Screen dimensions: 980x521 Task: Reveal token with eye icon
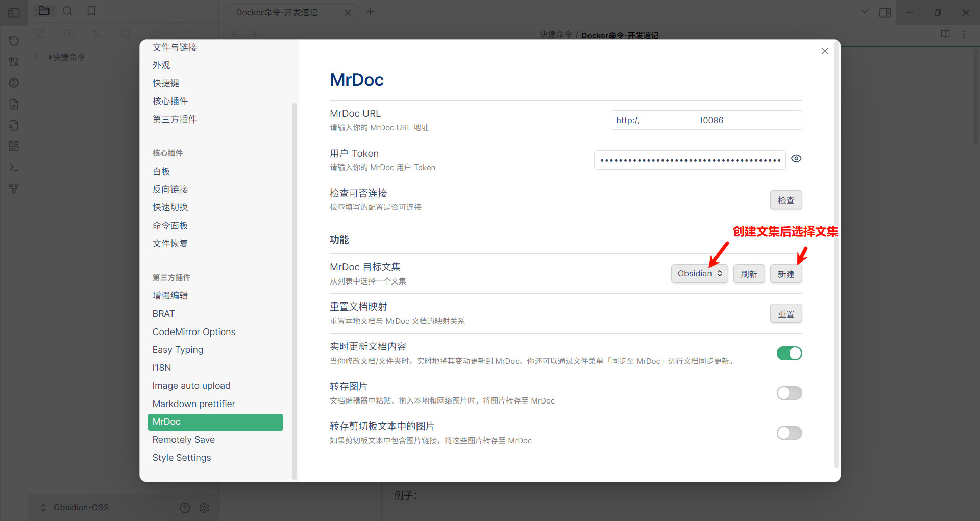click(x=796, y=159)
